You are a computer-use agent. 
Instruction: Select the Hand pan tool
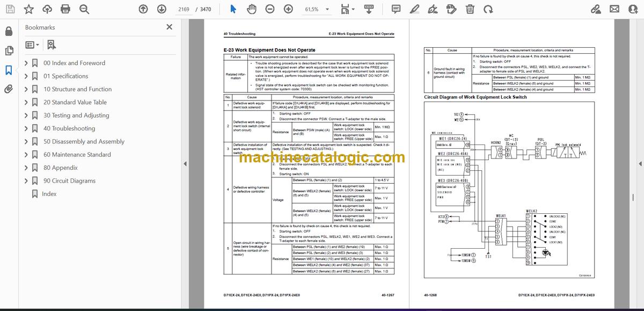(x=252, y=9)
